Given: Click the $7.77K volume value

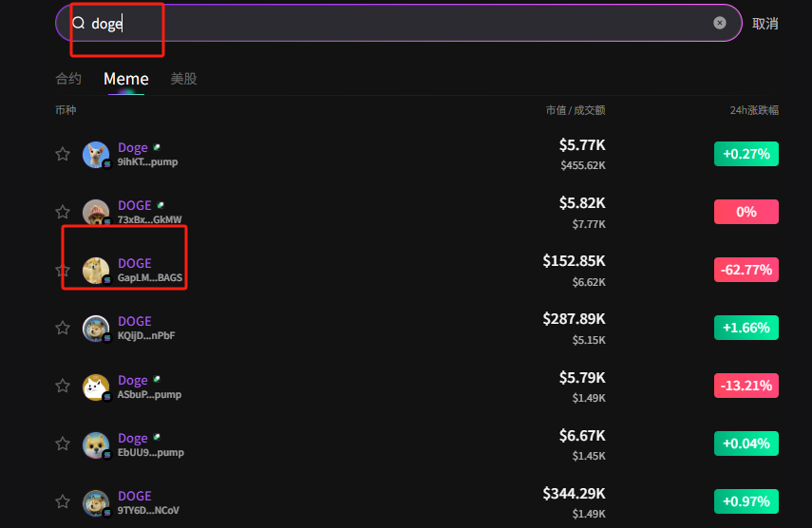Looking at the screenshot, I should coord(589,224).
